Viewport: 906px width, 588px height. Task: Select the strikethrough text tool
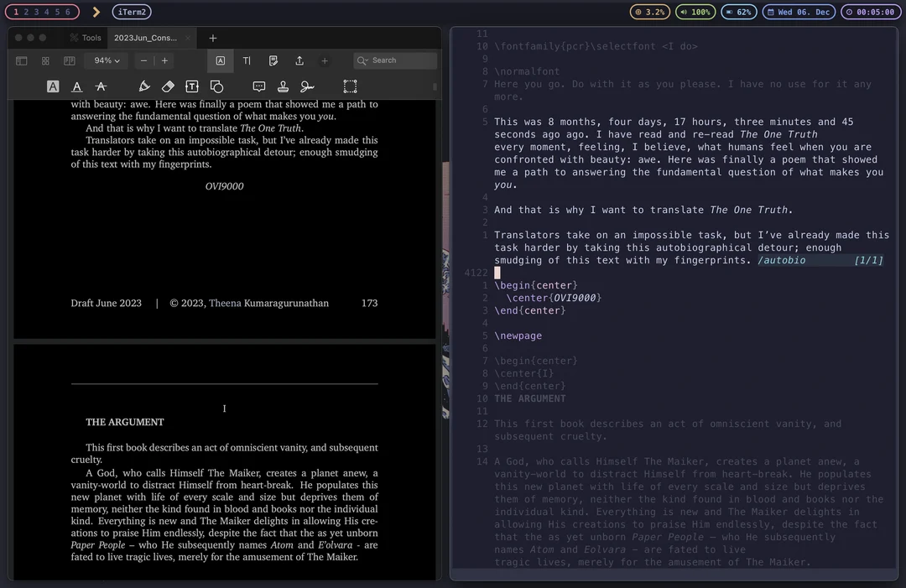(x=102, y=86)
